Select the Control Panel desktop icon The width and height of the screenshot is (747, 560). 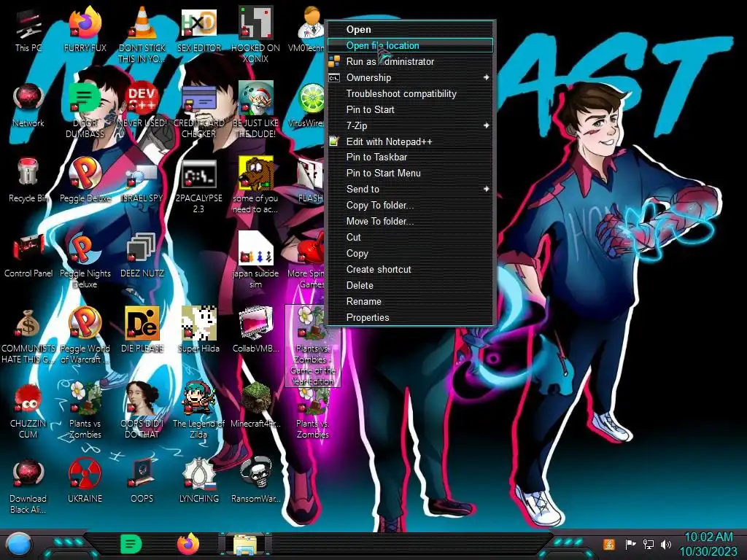[x=28, y=256]
